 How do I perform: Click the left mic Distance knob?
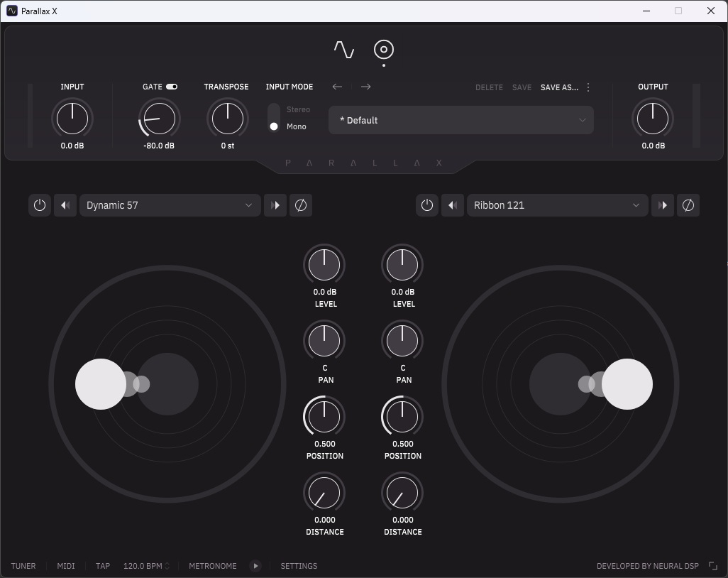[324, 493]
